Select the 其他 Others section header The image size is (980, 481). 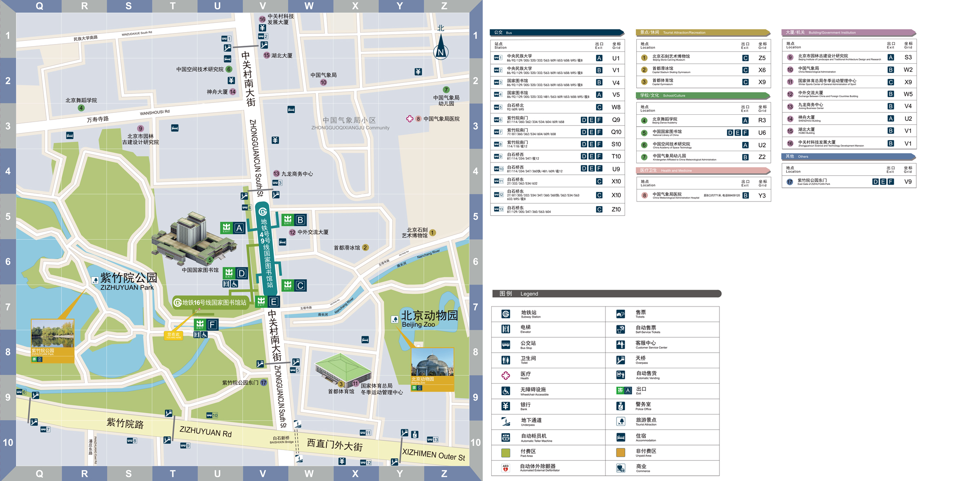tap(849, 156)
